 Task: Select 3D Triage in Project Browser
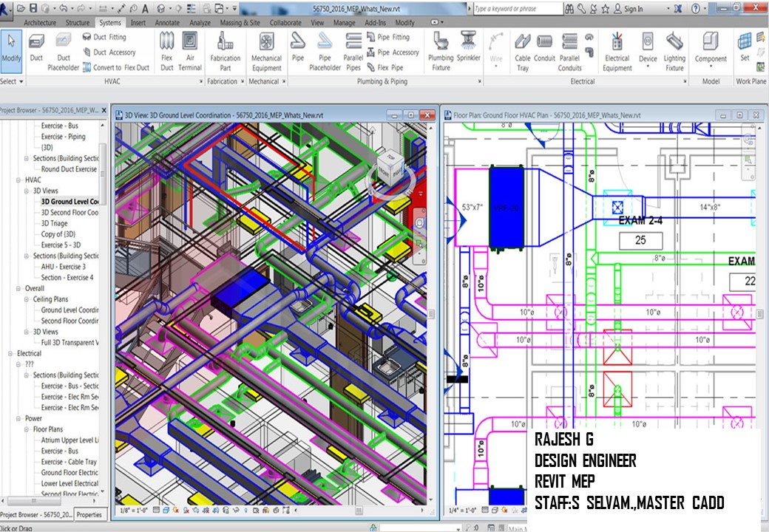(x=54, y=223)
